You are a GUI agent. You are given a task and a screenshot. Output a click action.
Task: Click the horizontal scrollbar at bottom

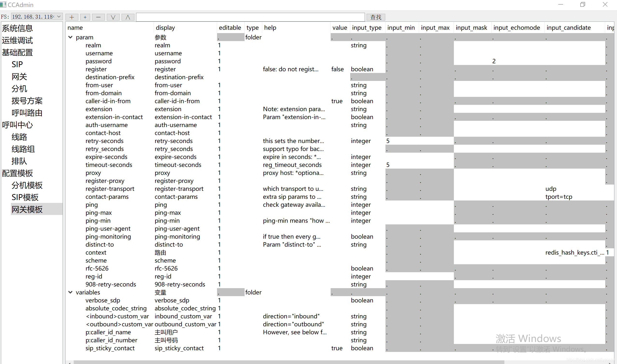click(x=289, y=362)
